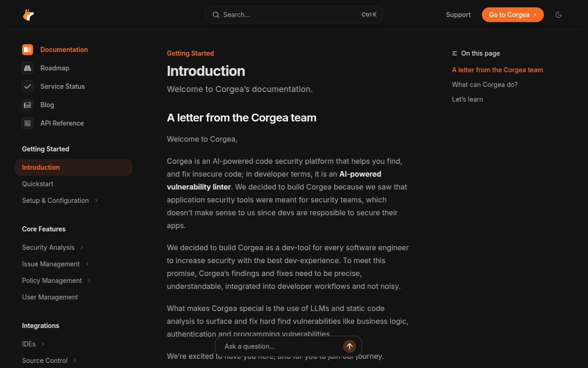Click the Service Status checkmark icon
Image resolution: width=588 pixels, height=368 pixels.
pyautogui.click(x=28, y=86)
